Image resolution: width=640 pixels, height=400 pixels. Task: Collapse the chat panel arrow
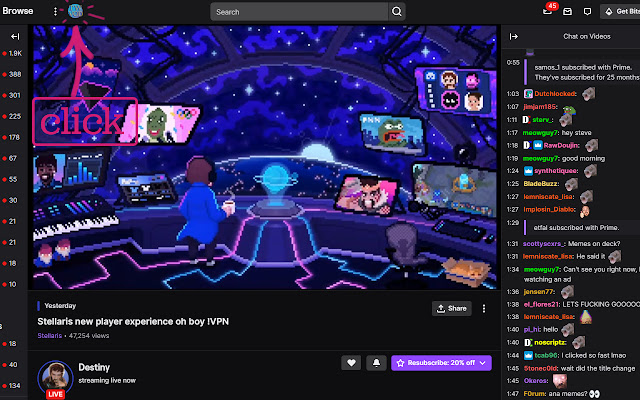point(514,36)
